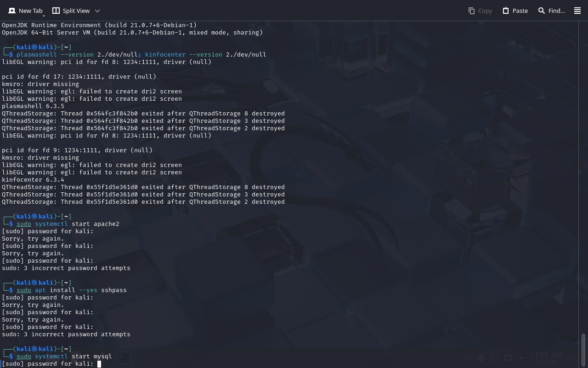This screenshot has height=368, width=588.
Task: Click the 'sudo systemctl start apache2' command
Action: pyautogui.click(x=68, y=224)
